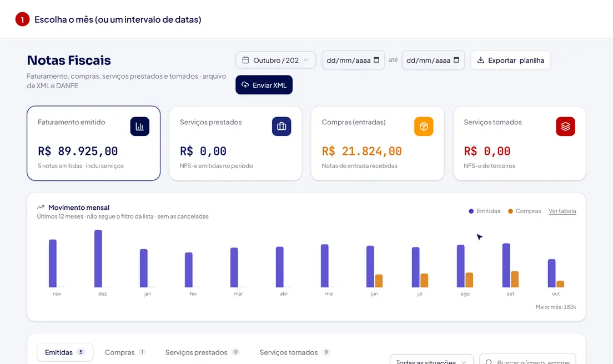
Task: Click the NFS-e emitidas no período caption
Action: click(216, 165)
